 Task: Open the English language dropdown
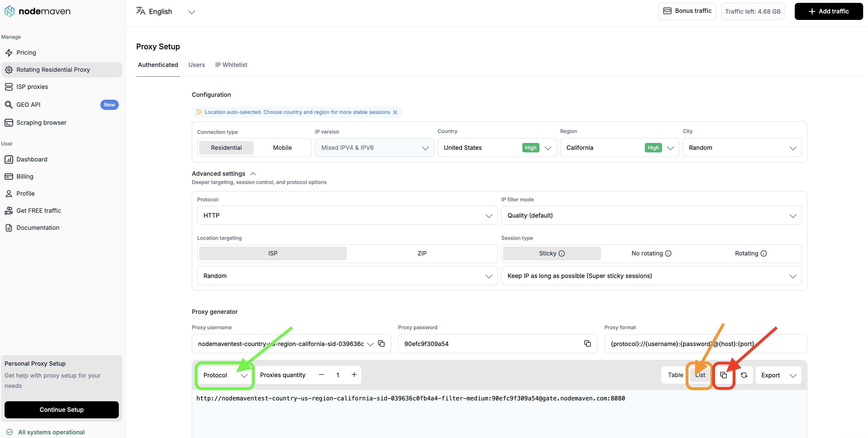point(166,11)
